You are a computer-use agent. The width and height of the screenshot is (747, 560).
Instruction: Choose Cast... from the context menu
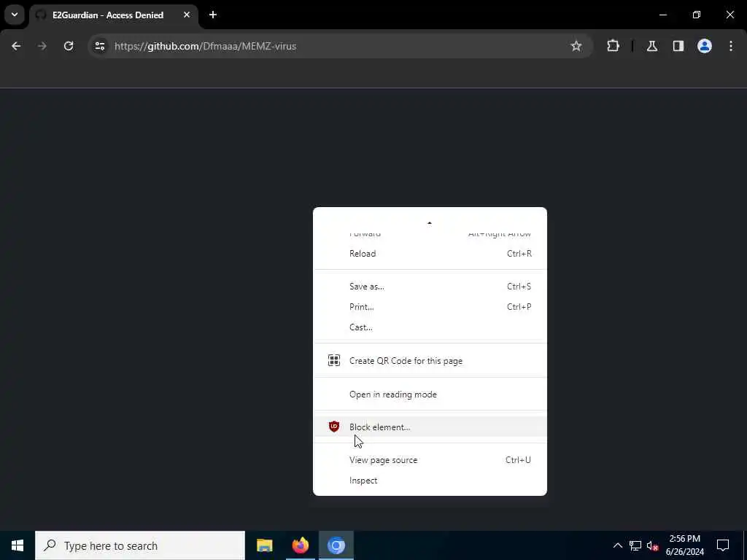430,327
